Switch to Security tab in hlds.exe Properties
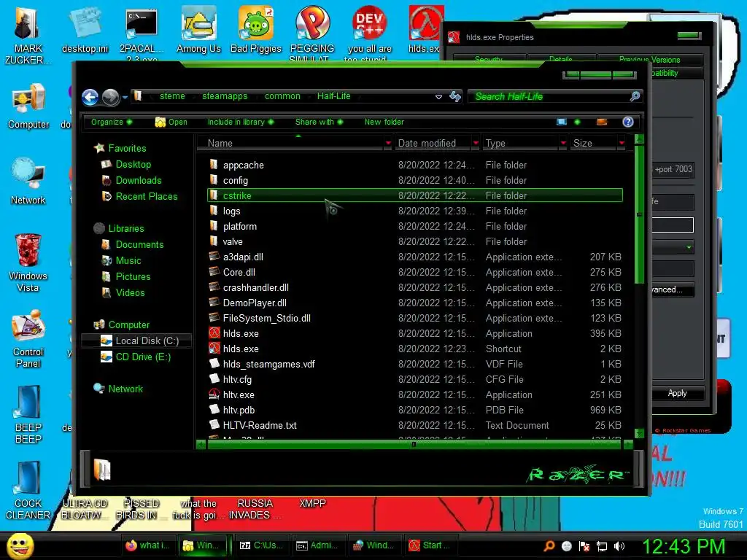Viewport: 747px width, 560px height. [x=489, y=60]
